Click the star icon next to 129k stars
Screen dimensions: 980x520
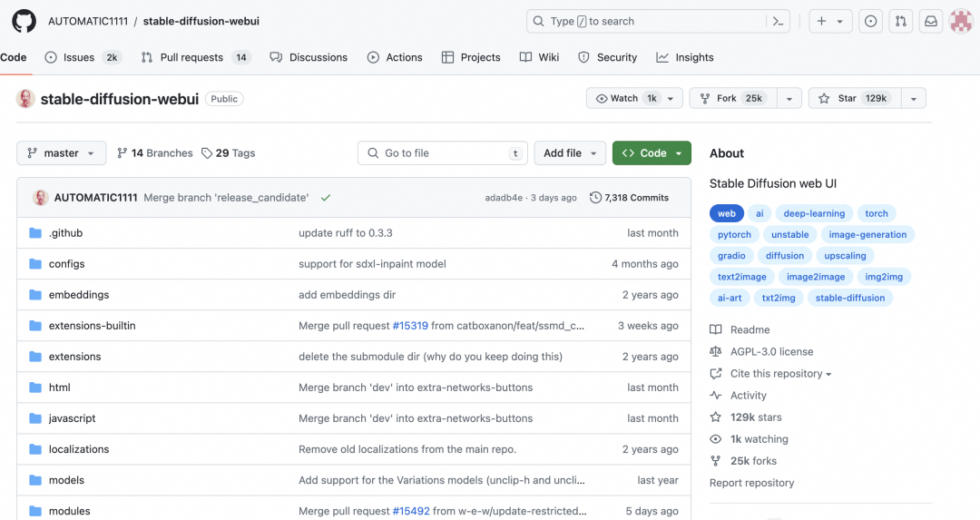tap(716, 417)
